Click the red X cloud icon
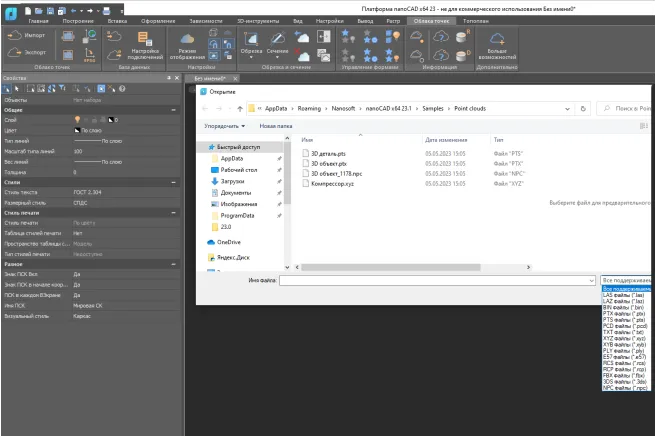This screenshot has height=436, width=656. pos(302,55)
